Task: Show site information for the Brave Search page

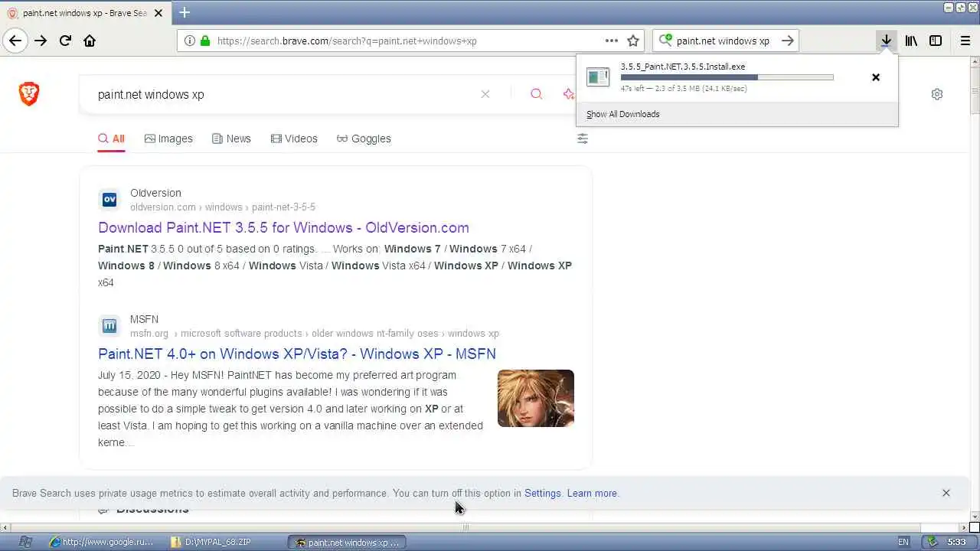Action: coord(189,41)
